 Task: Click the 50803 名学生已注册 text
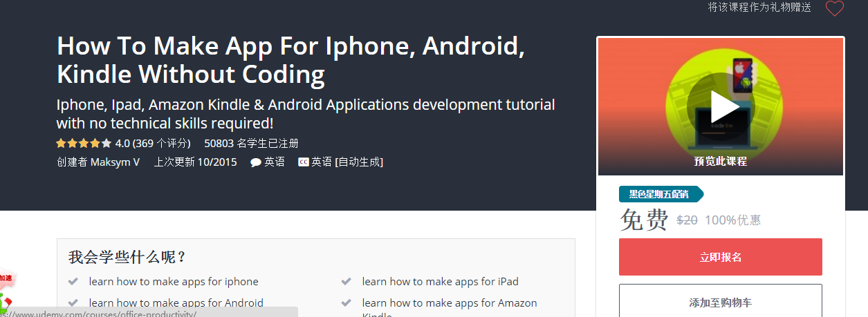tap(252, 144)
